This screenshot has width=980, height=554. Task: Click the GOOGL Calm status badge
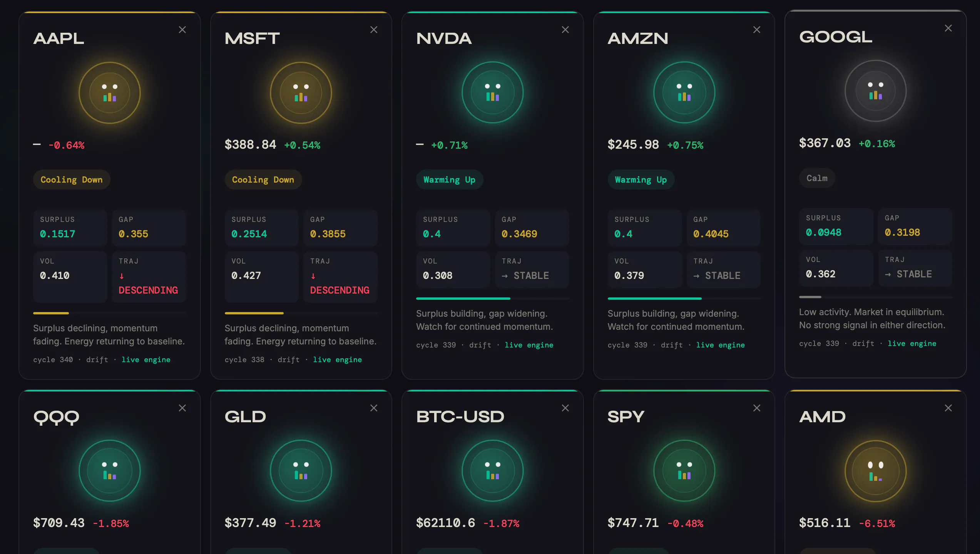[x=817, y=178]
